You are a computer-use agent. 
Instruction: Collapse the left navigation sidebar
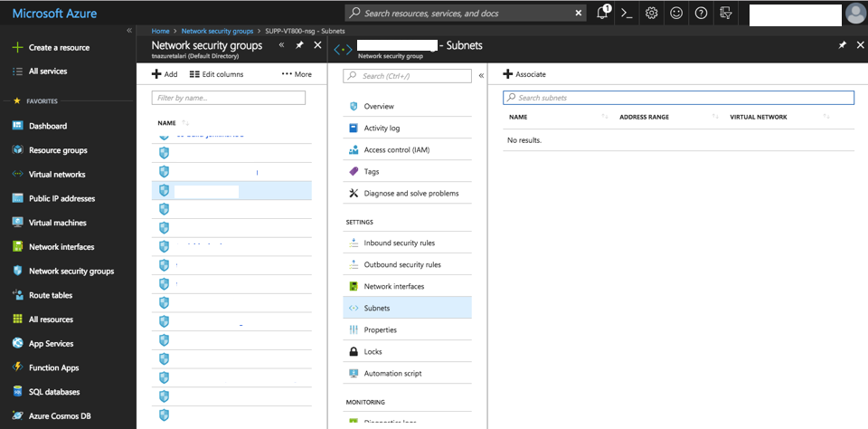click(128, 30)
